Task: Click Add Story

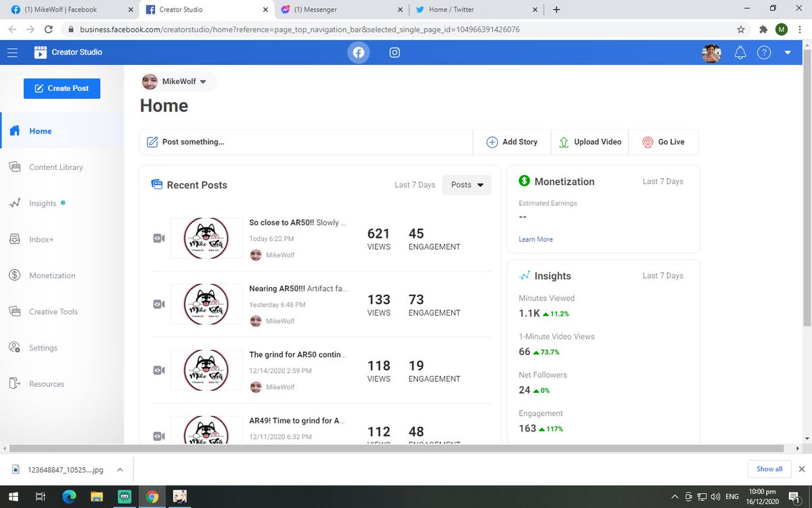Action: click(512, 142)
